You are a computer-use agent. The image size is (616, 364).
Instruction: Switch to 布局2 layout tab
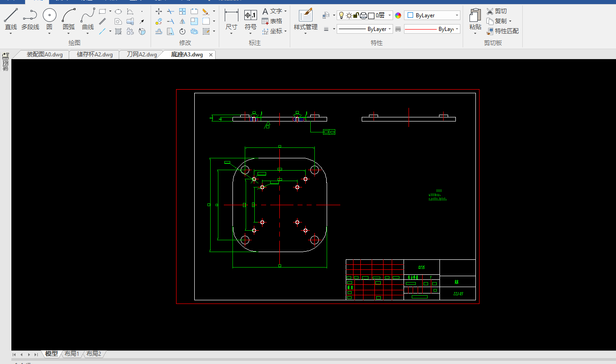pos(94,354)
